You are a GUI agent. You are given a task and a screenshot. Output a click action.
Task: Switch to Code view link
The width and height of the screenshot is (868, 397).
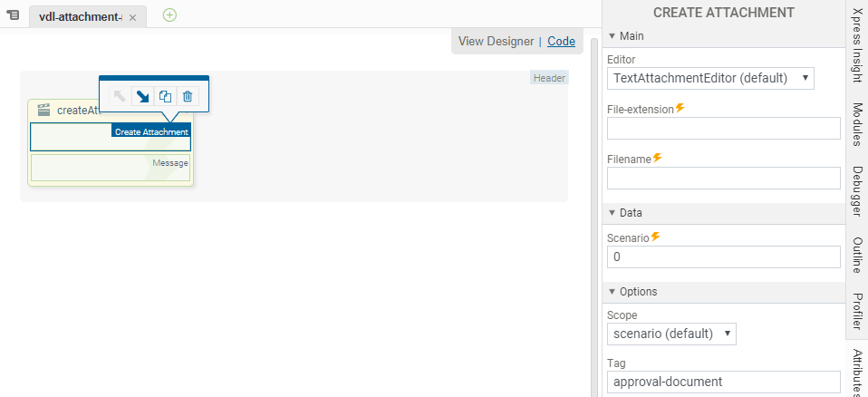pos(561,41)
